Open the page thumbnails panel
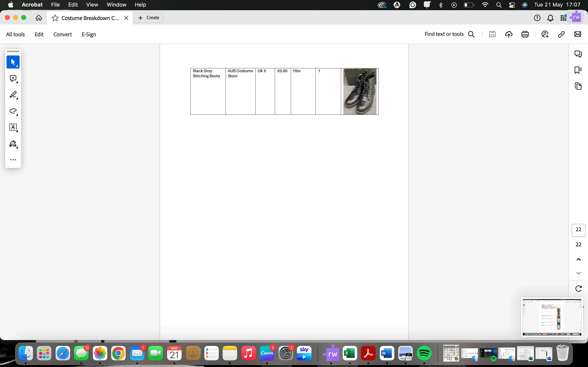This screenshot has width=588, height=367. 578,86
